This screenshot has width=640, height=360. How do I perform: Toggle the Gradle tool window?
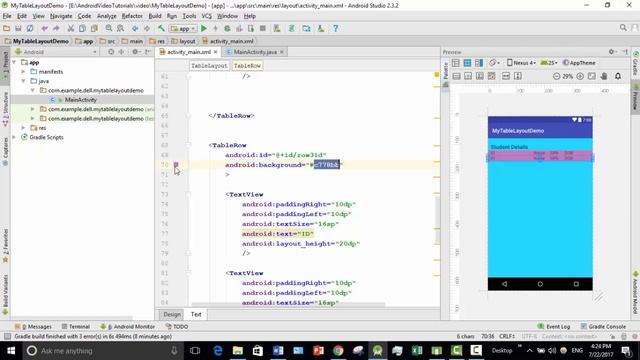(636, 63)
